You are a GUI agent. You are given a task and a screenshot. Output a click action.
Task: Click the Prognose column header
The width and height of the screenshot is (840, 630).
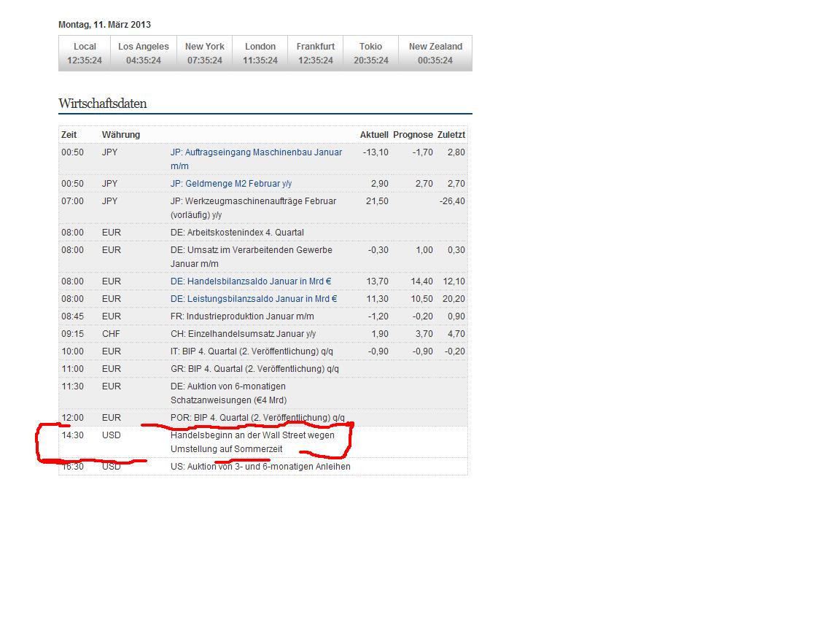coord(413,135)
